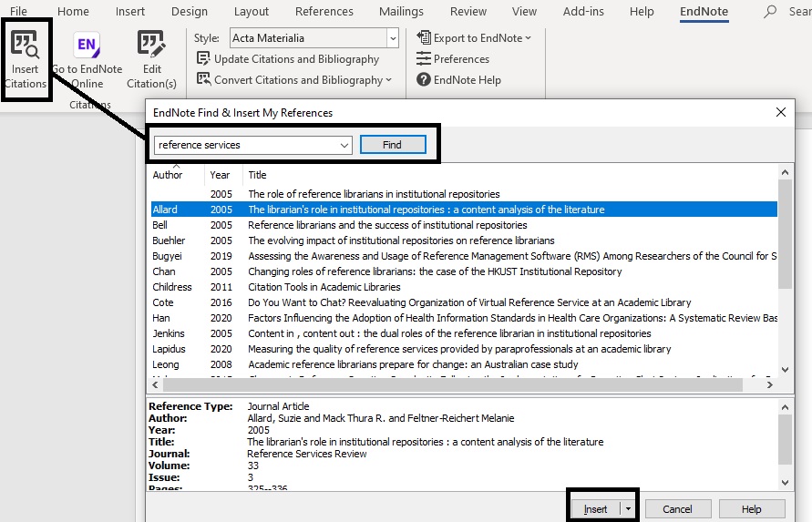Click details pane scroll up arrow
This screenshot has width=812, height=522.
(x=785, y=407)
